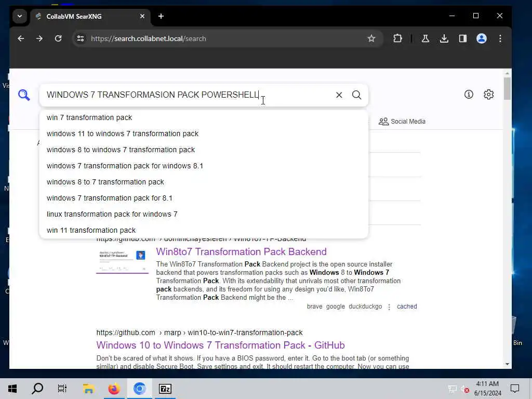Click the github.com marp result URL

click(199, 332)
